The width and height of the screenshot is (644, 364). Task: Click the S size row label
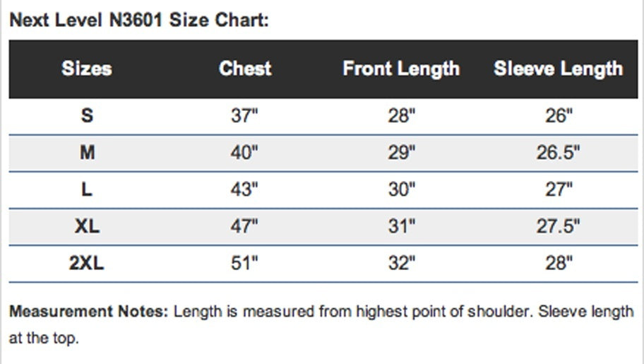point(87,115)
